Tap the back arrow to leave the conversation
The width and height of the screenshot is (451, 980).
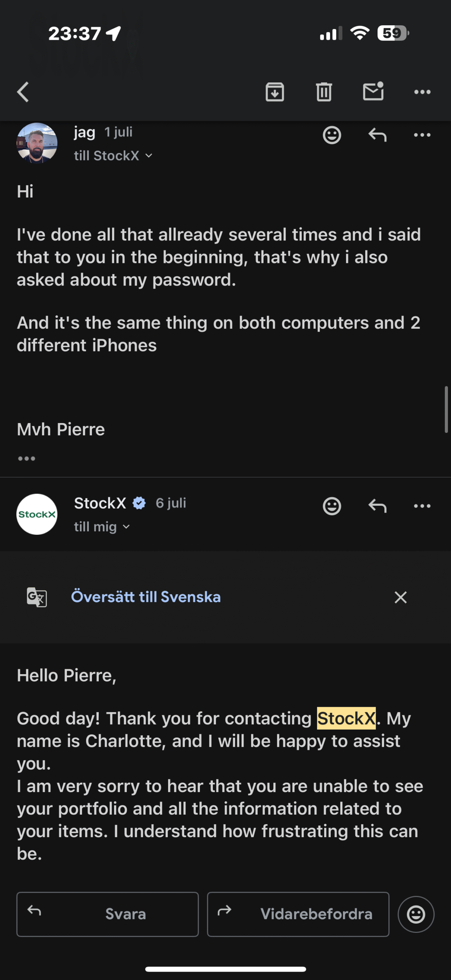pyautogui.click(x=23, y=92)
